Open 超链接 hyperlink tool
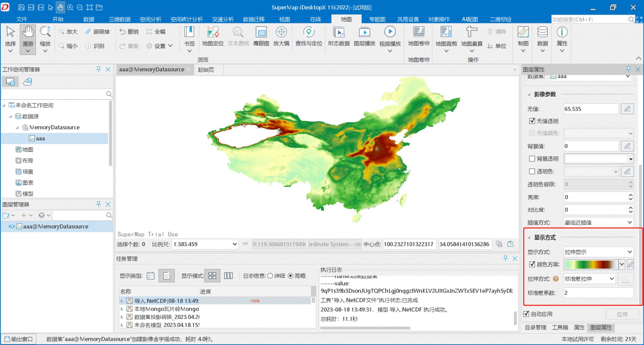Image resolution: width=644 pixels, height=345 pixels. point(97,31)
